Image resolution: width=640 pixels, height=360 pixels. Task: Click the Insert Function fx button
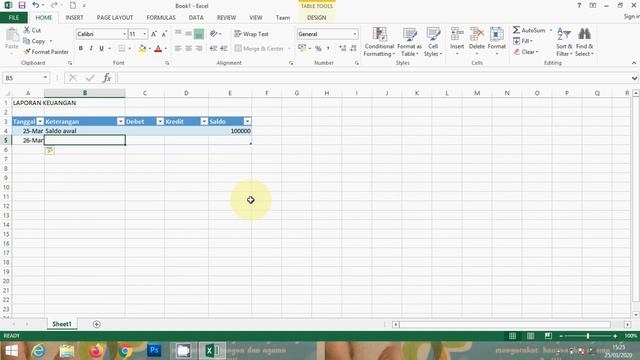pyautogui.click(x=107, y=78)
